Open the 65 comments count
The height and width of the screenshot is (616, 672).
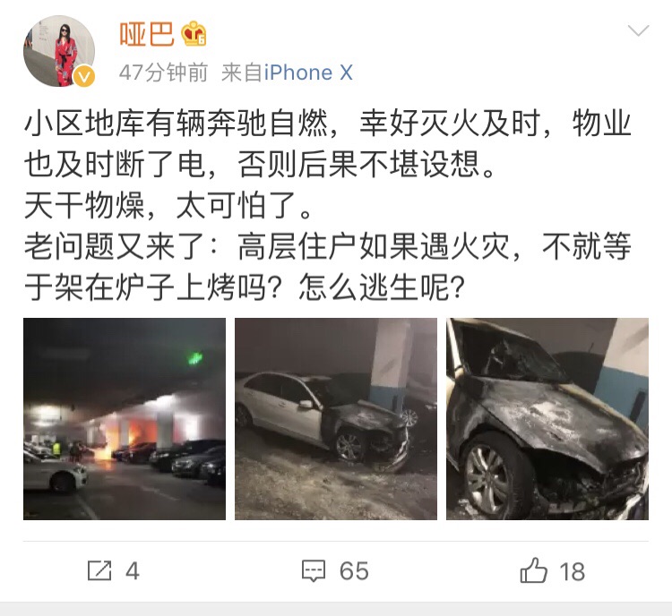click(x=354, y=571)
